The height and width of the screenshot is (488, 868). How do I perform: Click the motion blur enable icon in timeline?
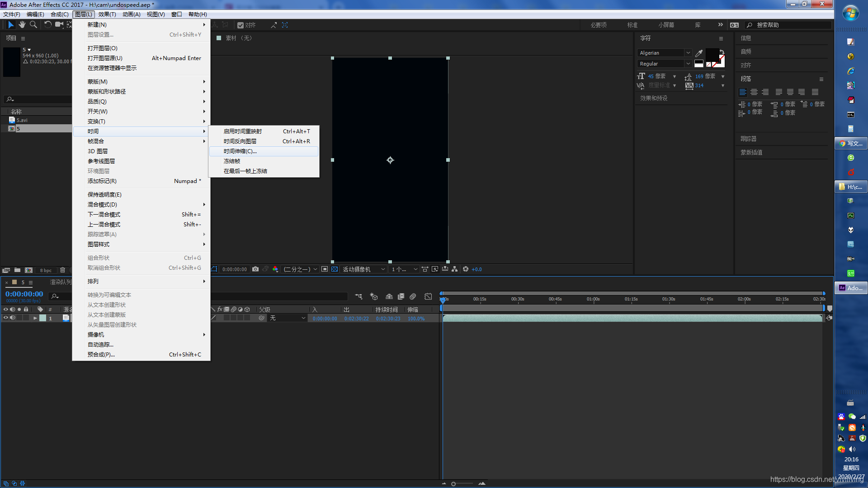413,297
